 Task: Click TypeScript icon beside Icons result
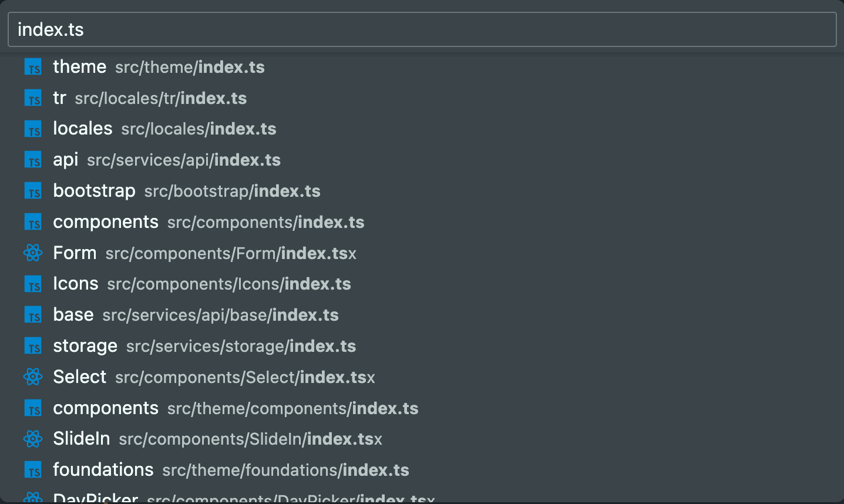(33, 284)
